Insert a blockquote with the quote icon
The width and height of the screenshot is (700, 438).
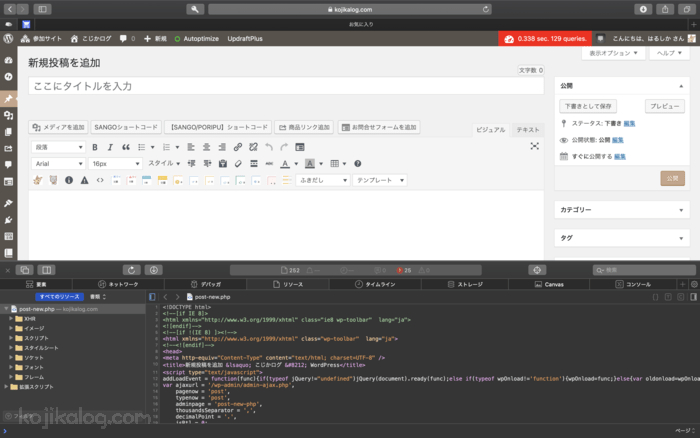point(126,147)
